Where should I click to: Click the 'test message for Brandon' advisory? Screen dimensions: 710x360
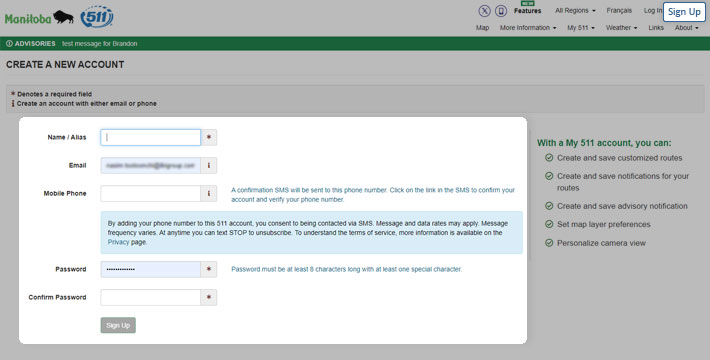[100, 43]
